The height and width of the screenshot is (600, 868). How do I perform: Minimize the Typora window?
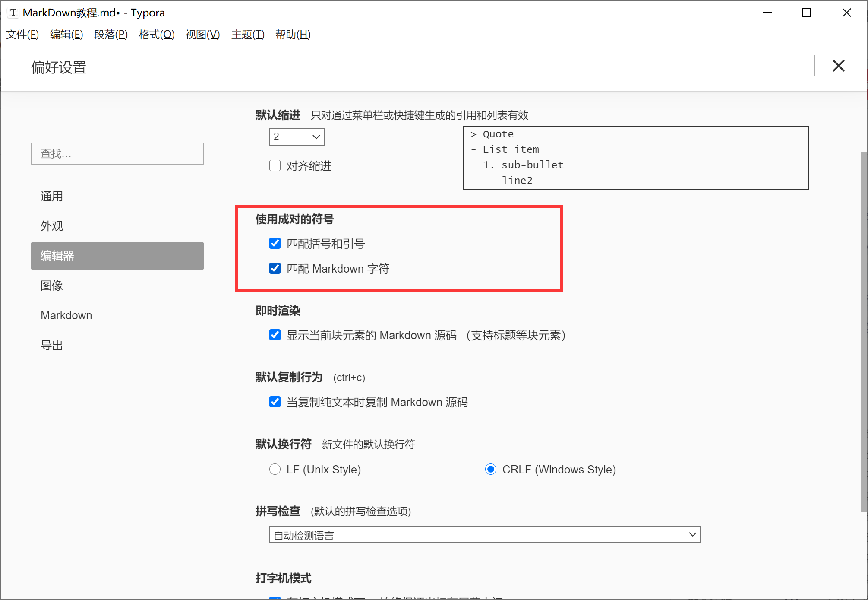(x=767, y=13)
